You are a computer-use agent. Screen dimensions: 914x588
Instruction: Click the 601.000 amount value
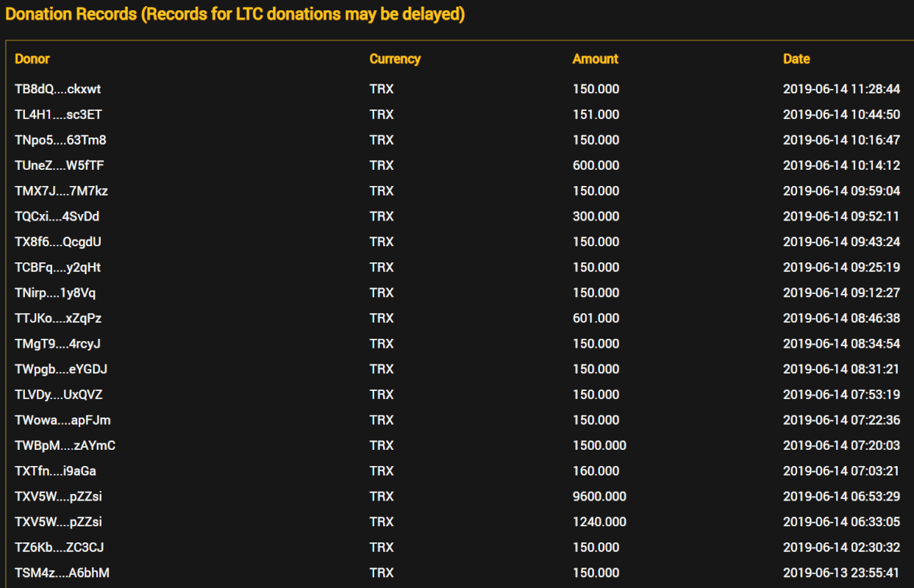pyautogui.click(x=596, y=318)
